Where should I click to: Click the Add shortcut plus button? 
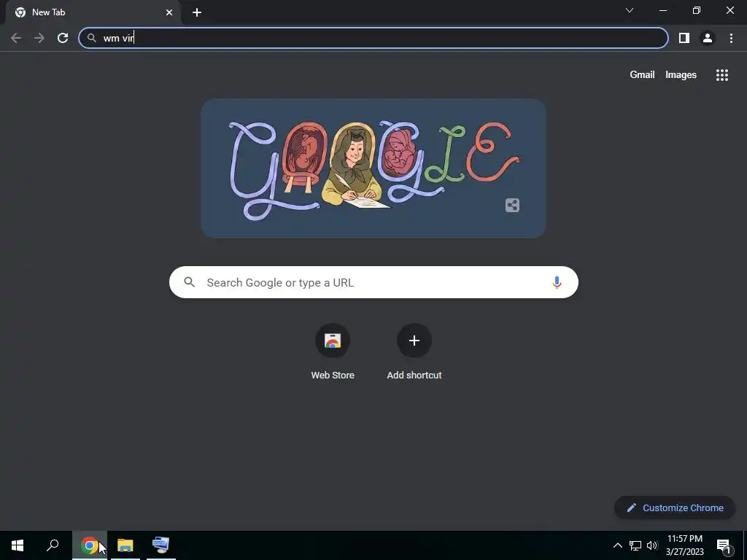414,341
